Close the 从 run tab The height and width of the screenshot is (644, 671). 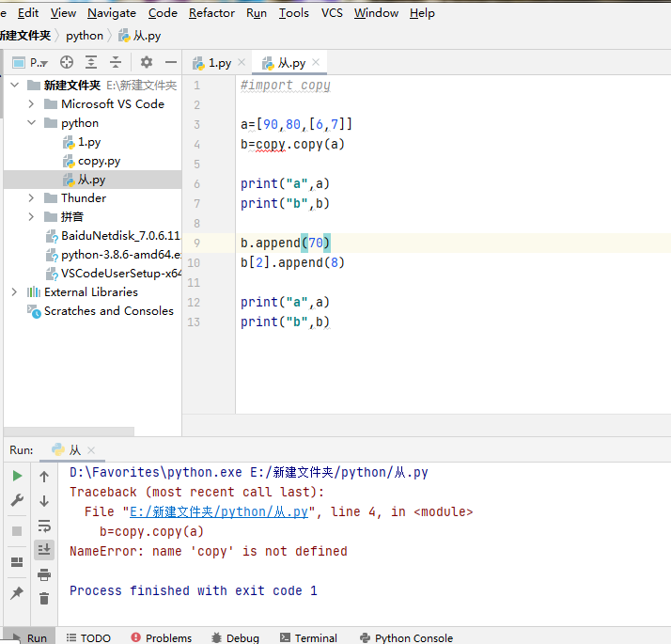[91, 450]
